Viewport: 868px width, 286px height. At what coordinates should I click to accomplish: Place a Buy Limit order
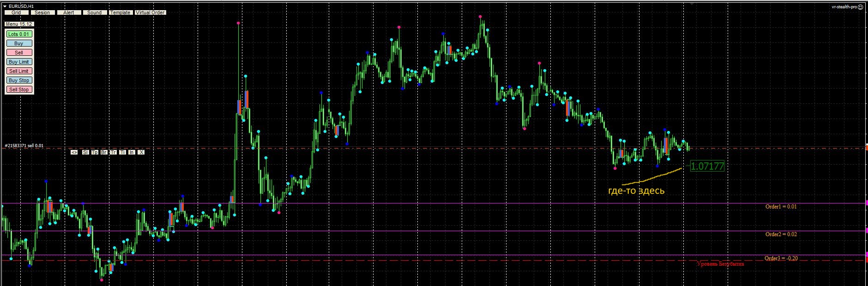point(19,62)
